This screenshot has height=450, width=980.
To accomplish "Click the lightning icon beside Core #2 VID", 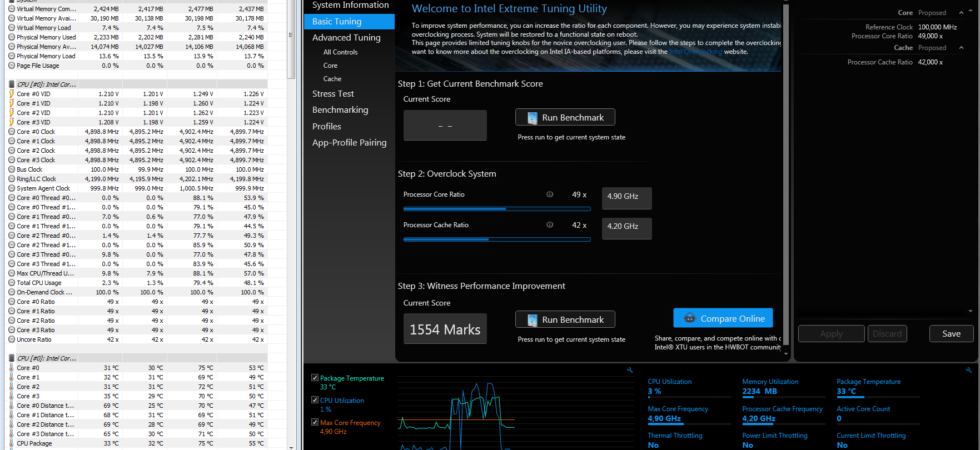I will coord(11,112).
